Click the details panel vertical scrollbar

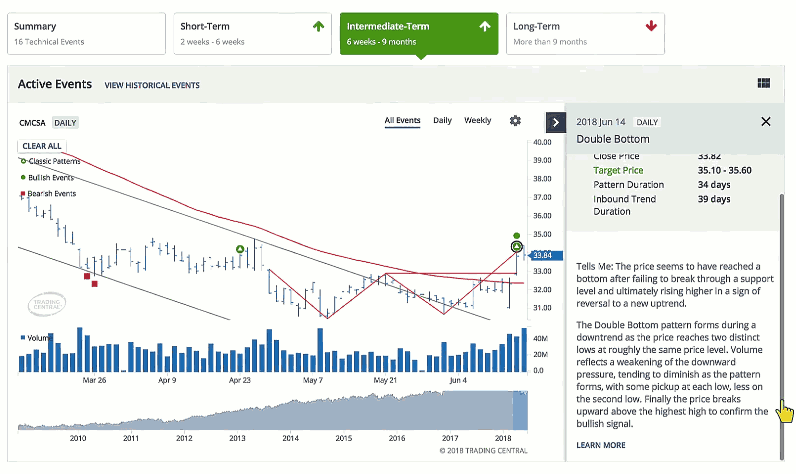click(782, 300)
